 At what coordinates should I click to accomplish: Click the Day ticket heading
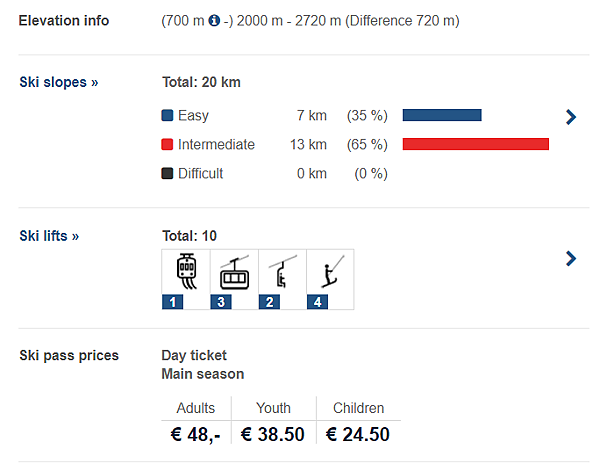click(194, 355)
